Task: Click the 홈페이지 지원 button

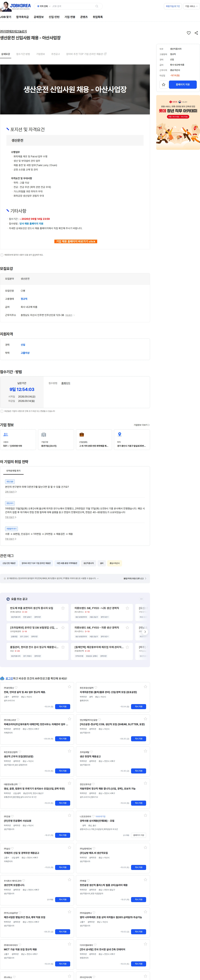Action: click(x=182, y=84)
